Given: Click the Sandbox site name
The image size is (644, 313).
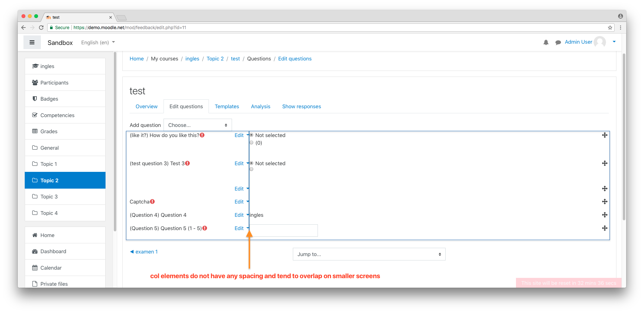Looking at the screenshot, I should coord(60,43).
